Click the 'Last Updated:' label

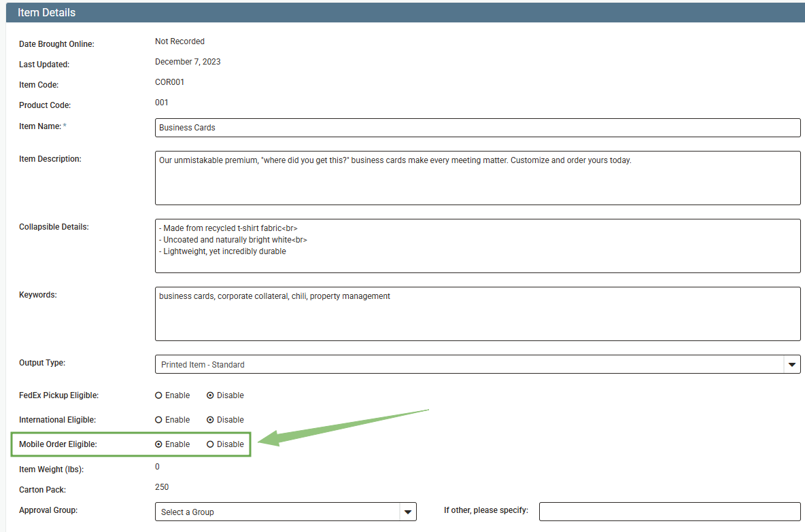[x=44, y=64]
